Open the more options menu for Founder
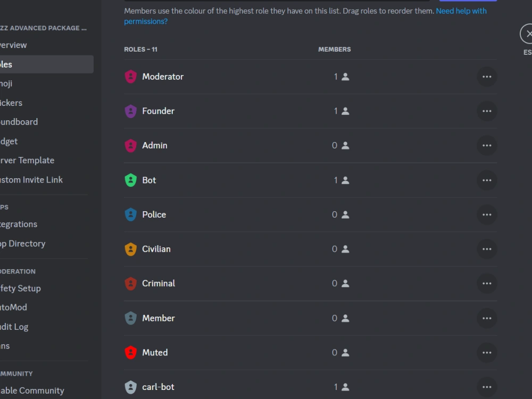 pyautogui.click(x=487, y=111)
